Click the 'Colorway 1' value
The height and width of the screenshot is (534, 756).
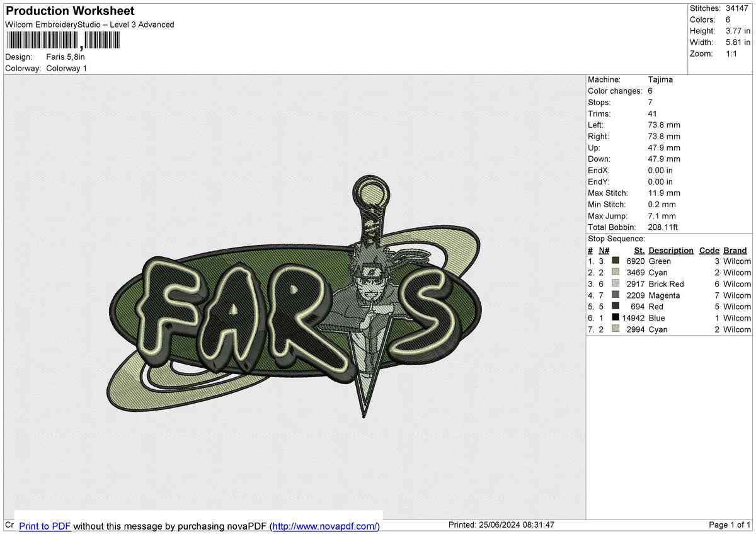[67, 68]
